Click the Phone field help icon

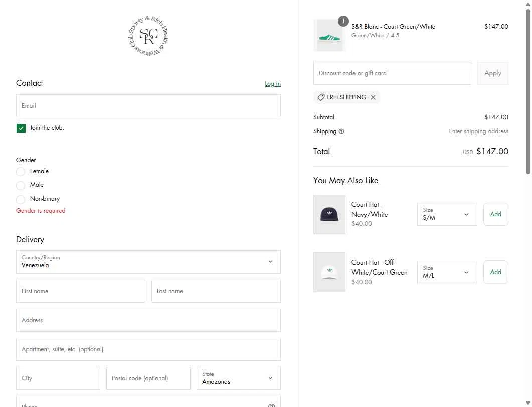click(271, 405)
